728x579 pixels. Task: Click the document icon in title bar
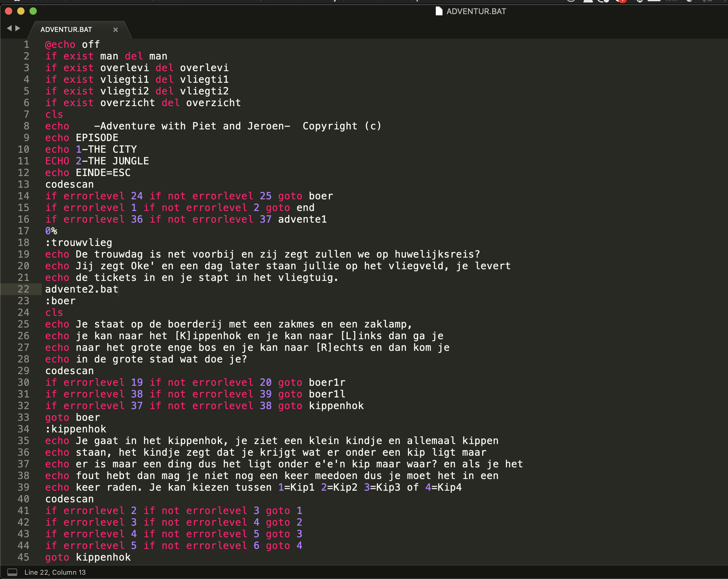(x=439, y=11)
